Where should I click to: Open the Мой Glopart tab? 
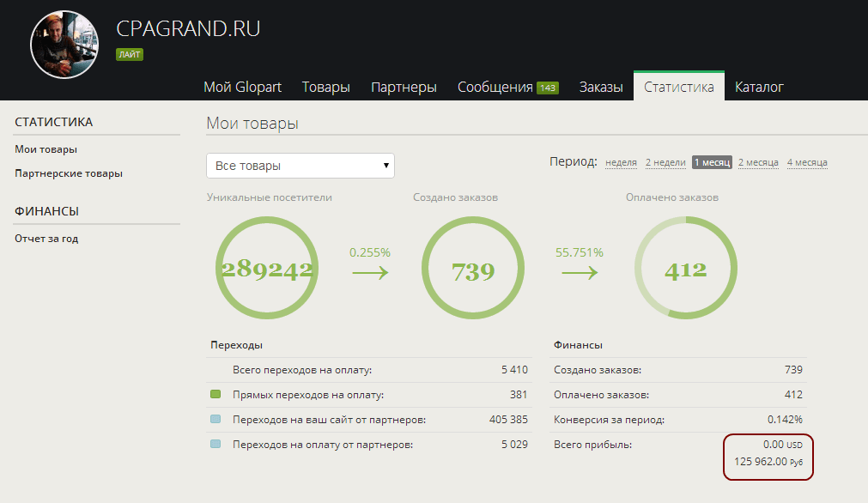[x=242, y=87]
